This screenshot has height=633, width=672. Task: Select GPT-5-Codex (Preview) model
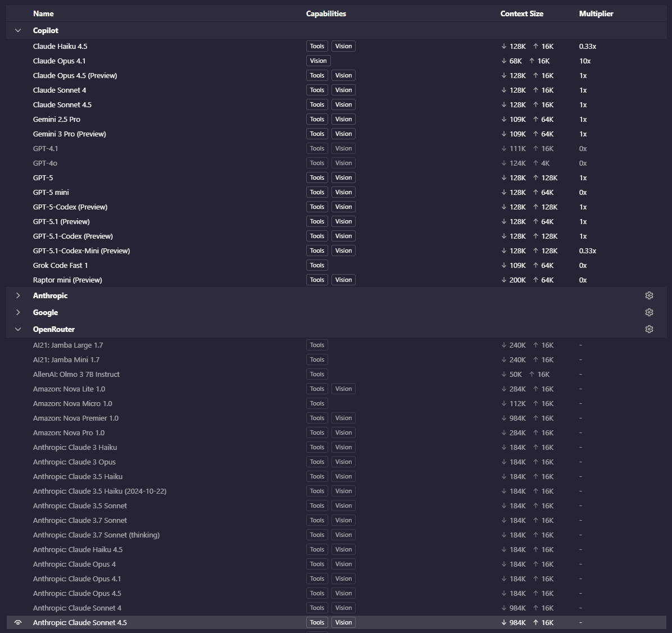click(337, 207)
